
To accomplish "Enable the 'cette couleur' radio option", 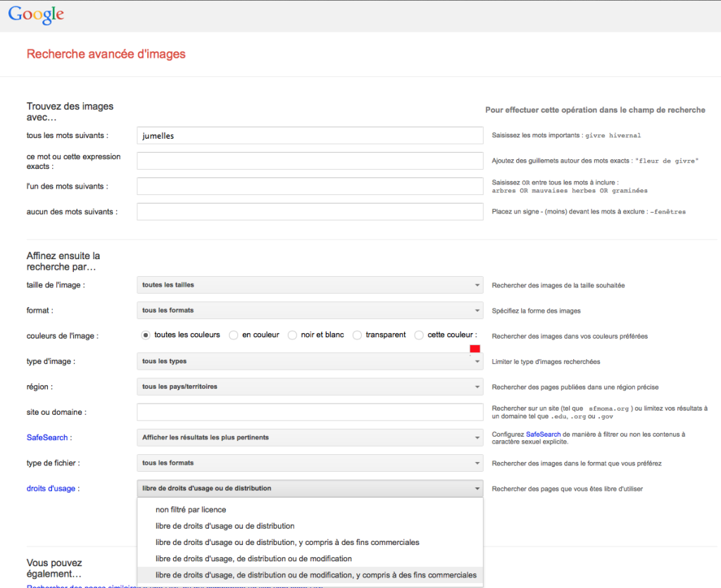I will (419, 335).
